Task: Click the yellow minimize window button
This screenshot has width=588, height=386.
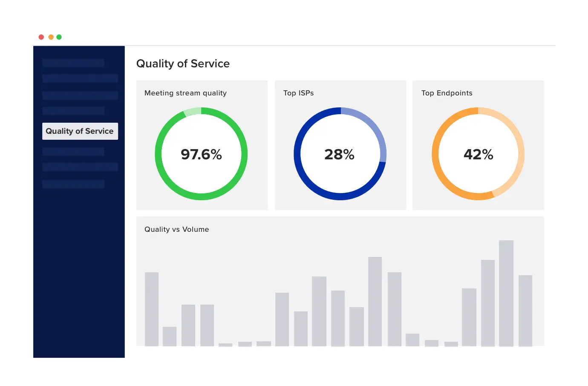Action: pos(51,37)
